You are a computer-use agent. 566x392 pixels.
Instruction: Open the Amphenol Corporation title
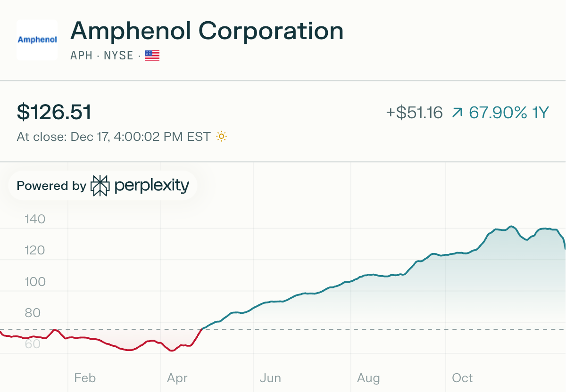pos(207,32)
